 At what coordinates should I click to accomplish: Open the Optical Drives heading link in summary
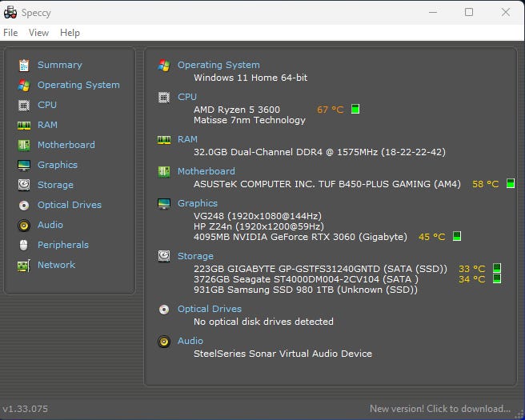[x=209, y=309]
